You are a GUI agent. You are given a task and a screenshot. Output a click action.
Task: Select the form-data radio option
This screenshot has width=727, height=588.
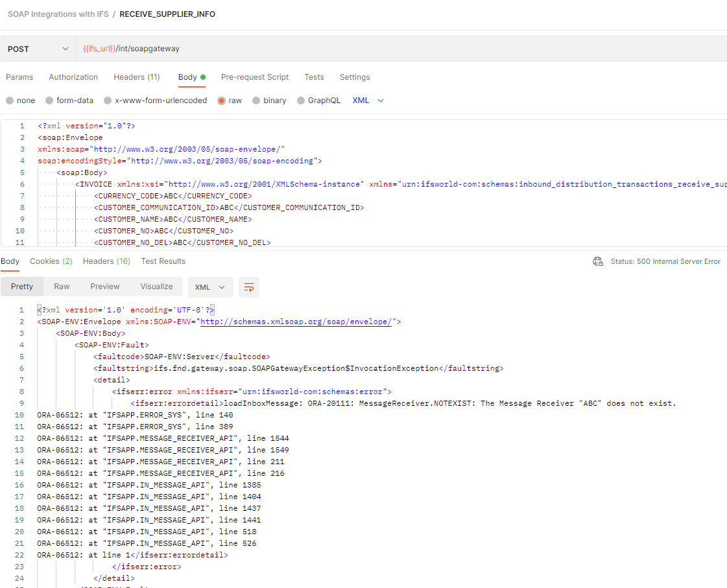(x=49, y=100)
